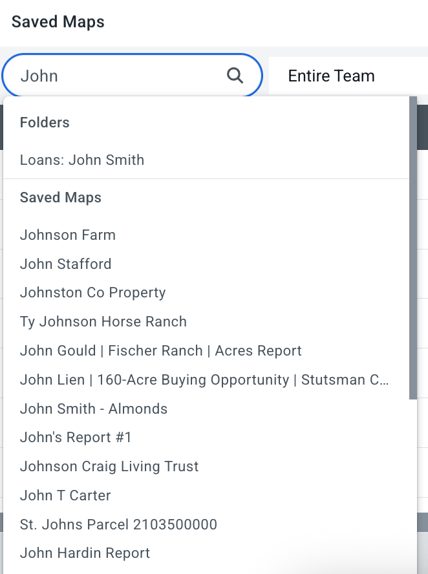428x574 pixels.
Task: Open the Loans: John Smith folder
Action: pyautogui.click(x=206, y=160)
